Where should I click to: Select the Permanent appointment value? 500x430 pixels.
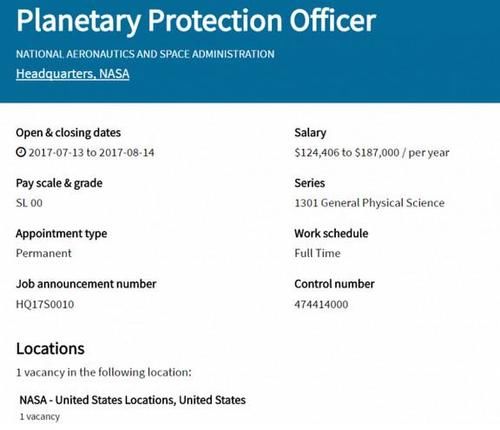tap(44, 253)
